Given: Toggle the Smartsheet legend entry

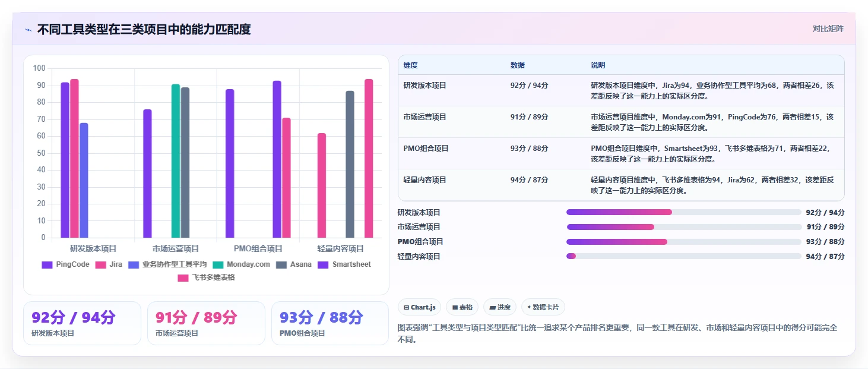Looking at the screenshot, I should click(344, 264).
